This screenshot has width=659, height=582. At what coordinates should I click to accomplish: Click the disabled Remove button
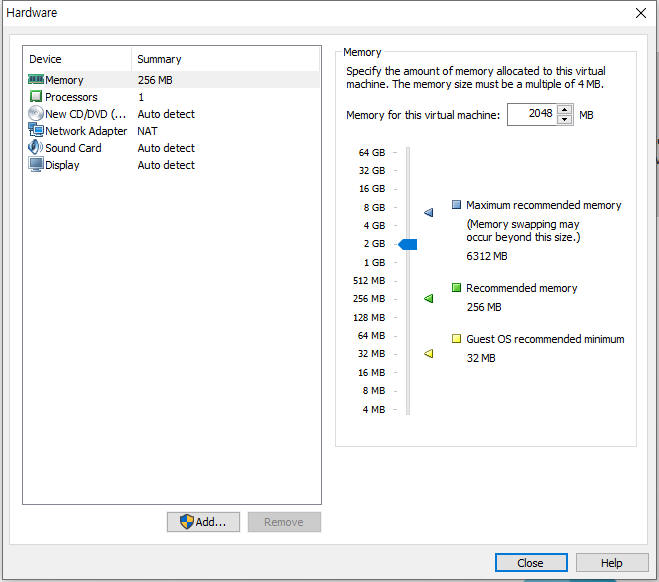point(284,522)
